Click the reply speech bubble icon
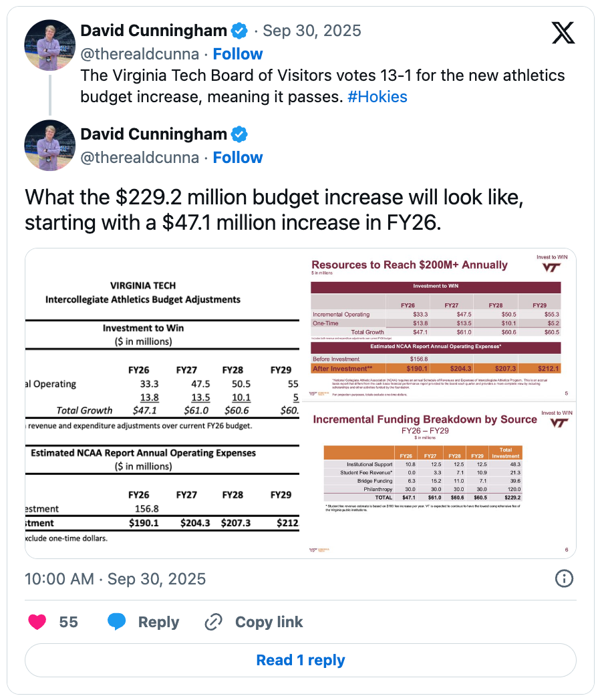 click(117, 622)
